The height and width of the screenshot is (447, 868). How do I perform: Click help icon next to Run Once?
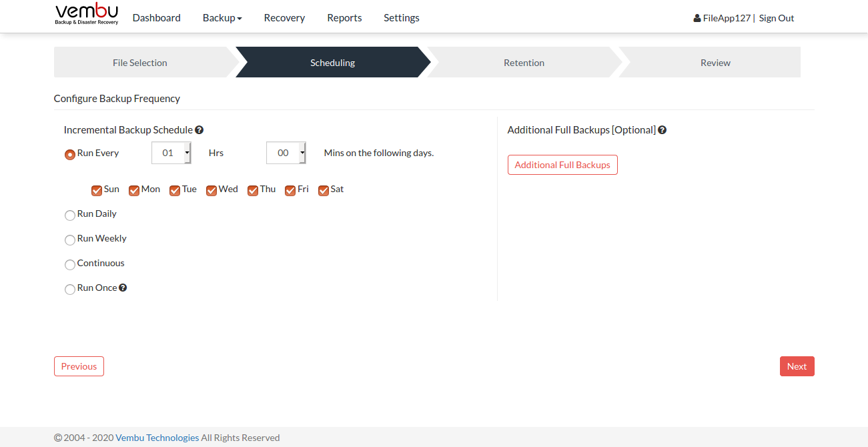click(x=123, y=288)
